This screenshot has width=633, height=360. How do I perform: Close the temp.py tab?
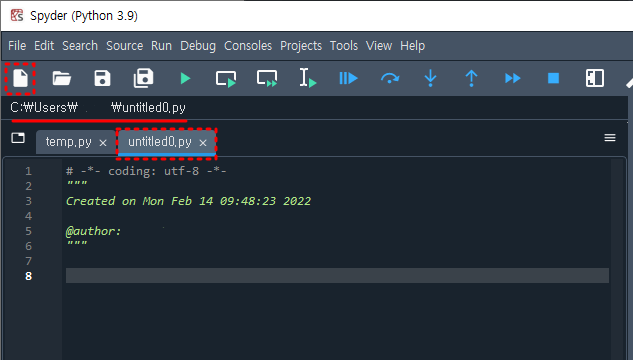click(x=103, y=142)
